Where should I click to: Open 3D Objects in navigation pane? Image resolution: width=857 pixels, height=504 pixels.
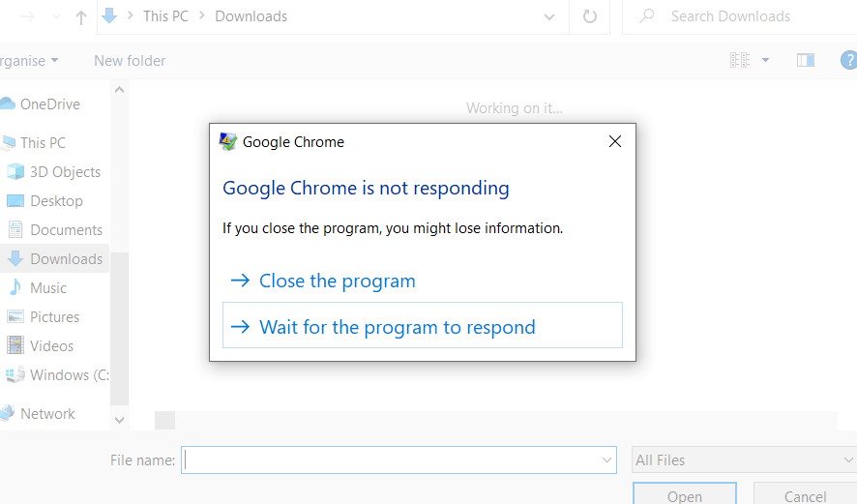click(x=65, y=171)
